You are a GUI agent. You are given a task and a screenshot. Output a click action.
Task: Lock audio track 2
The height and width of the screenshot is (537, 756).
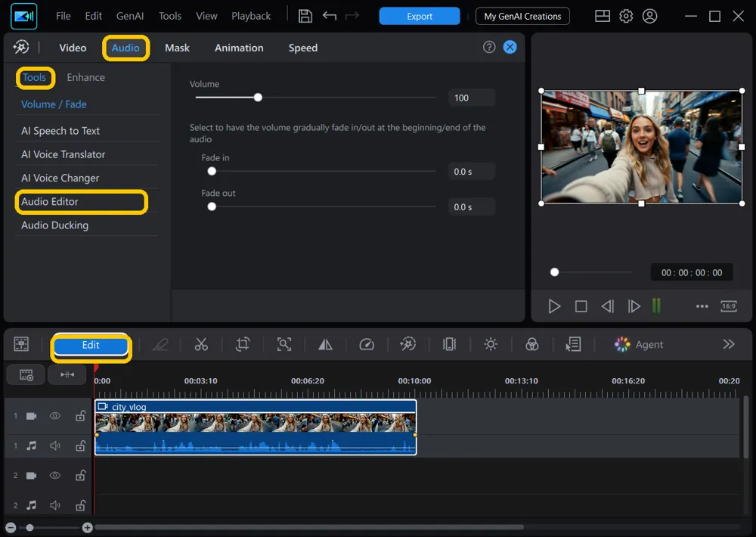(x=81, y=505)
